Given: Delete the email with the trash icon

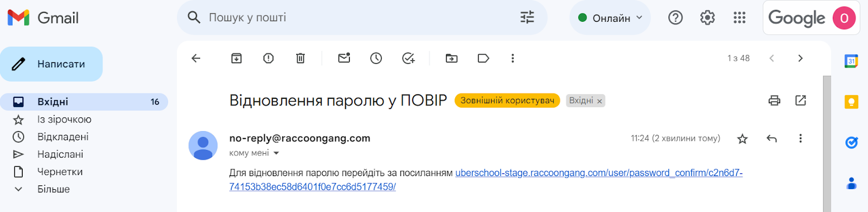Looking at the screenshot, I should (x=301, y=58).
